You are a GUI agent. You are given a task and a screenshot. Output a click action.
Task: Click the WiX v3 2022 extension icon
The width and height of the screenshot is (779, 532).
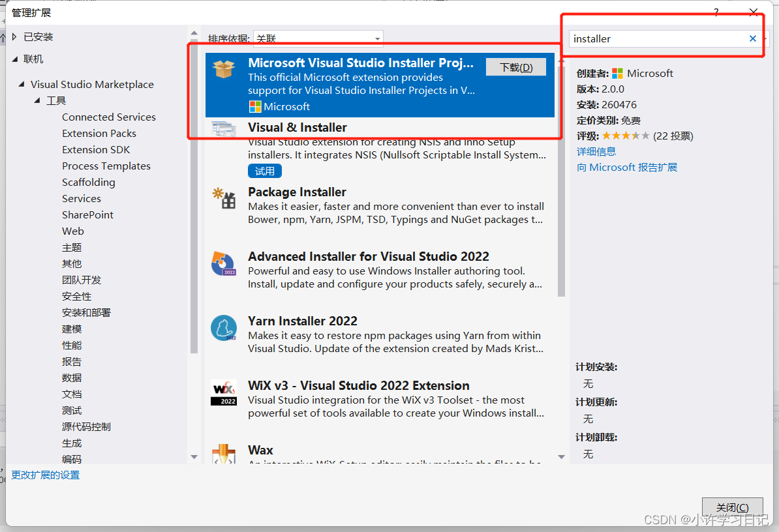224,392
